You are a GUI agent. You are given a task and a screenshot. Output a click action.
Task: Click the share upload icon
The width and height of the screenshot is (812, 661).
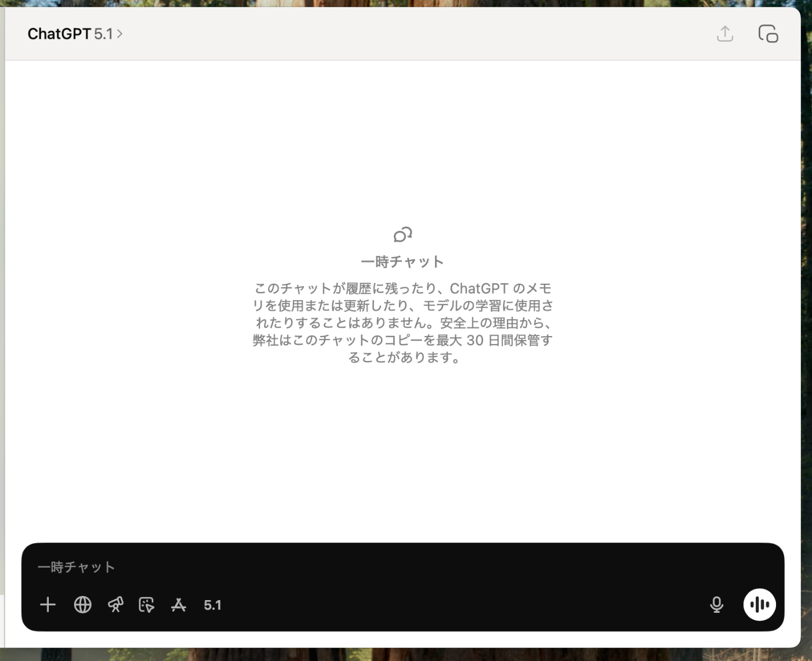[725, 34]
